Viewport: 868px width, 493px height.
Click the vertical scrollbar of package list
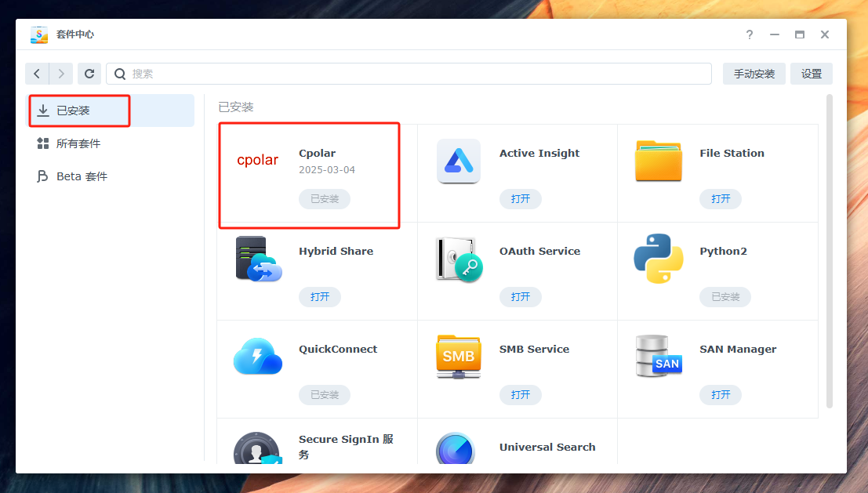pyautogui.click(x=830, y=252)
